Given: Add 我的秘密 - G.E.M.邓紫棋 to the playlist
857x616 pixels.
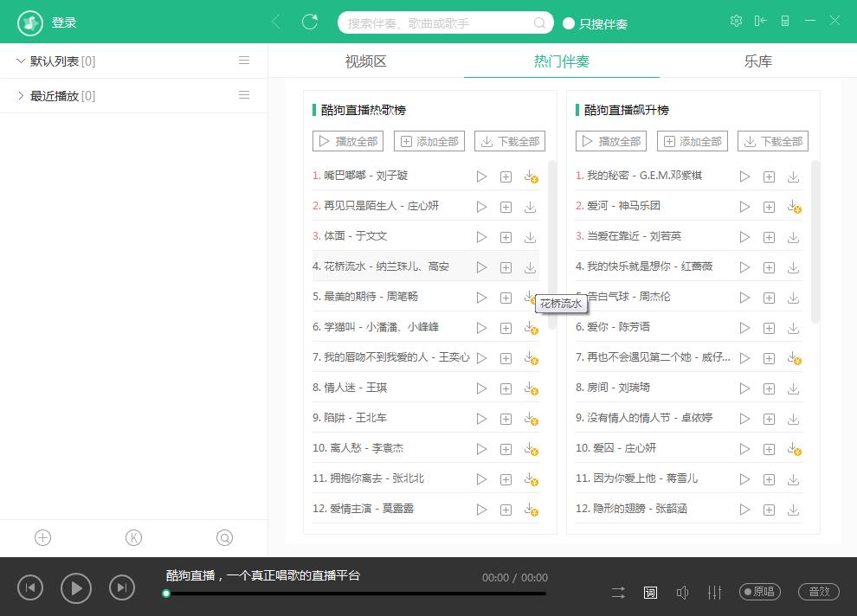Looking at the screenshot, I should tap(769, 176).
